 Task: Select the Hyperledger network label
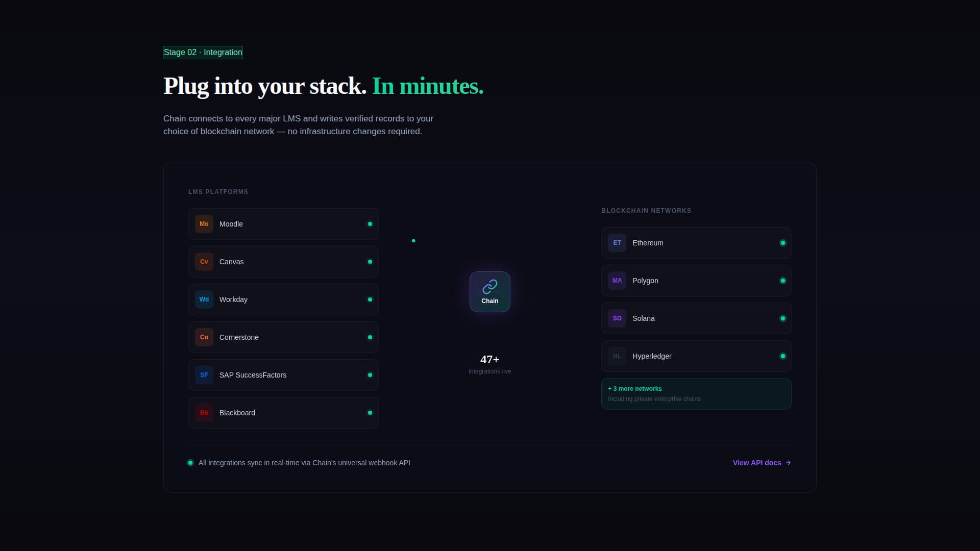point(652,356)
